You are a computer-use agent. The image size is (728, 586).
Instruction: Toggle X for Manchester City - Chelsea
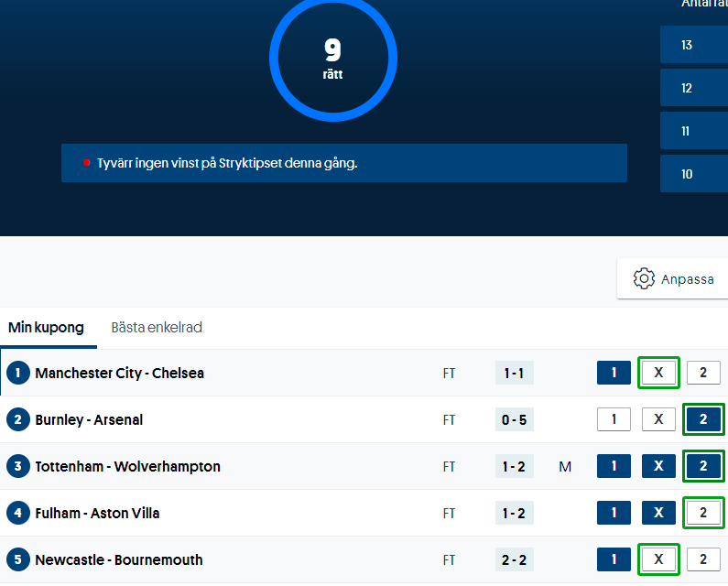[x=658, y=373]
